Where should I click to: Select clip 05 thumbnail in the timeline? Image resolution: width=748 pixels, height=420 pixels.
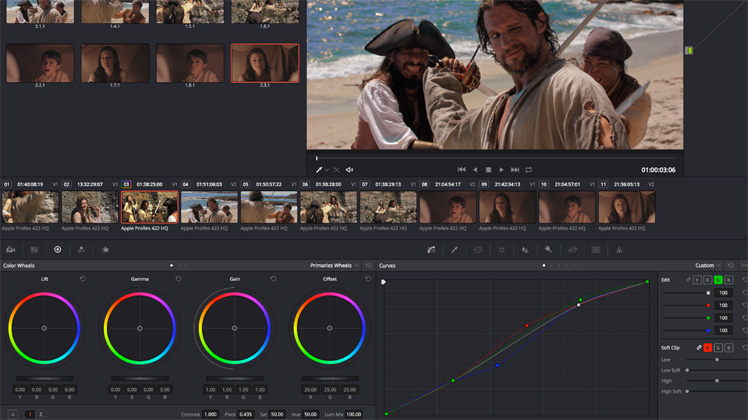[x=269, y=207]
